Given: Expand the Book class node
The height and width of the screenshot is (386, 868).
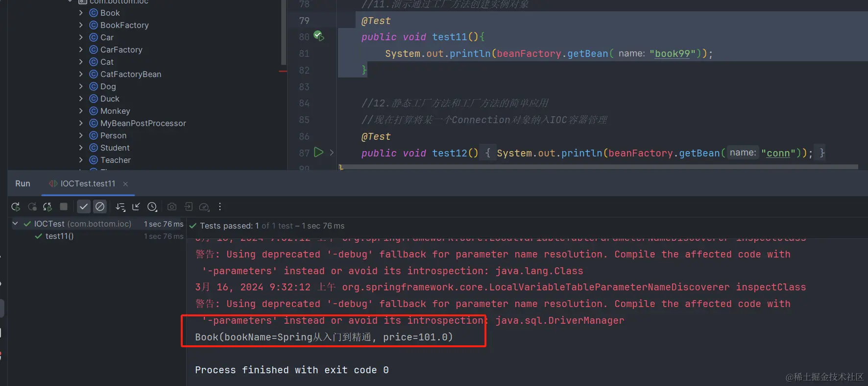Looking at the screenshot, I should coord(81,13).
